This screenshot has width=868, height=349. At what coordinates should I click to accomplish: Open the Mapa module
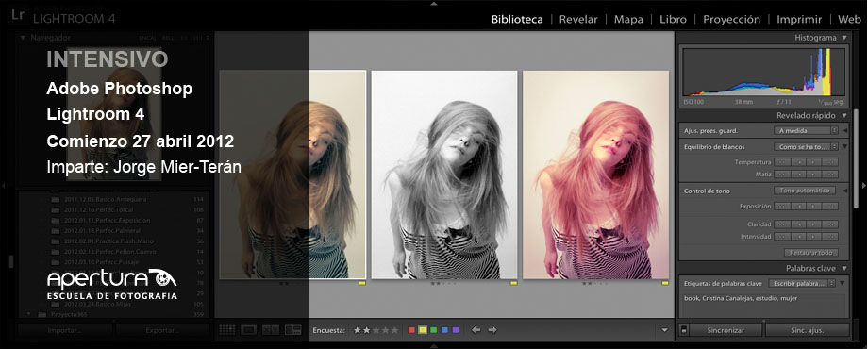628,20
